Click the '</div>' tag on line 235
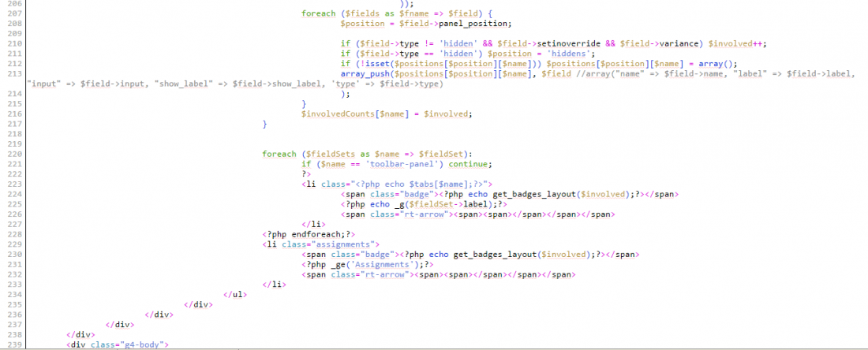Image resolution: width=868 pixels, height=350 pixels. tap(197, 304)
